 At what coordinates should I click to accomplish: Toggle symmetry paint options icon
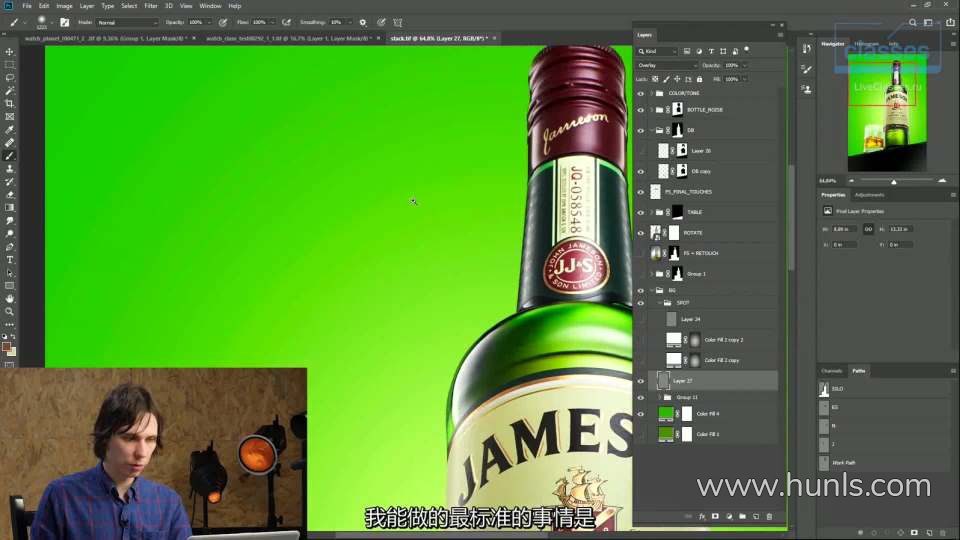(397, 22)
